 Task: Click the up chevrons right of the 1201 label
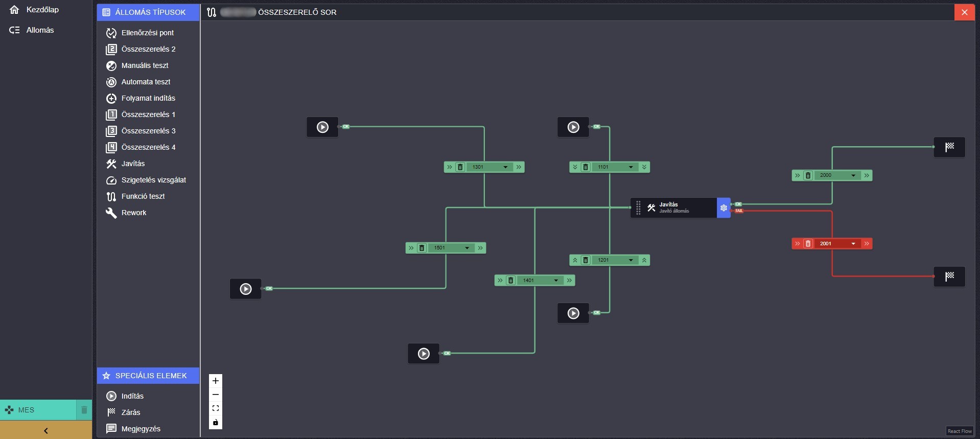644,260
